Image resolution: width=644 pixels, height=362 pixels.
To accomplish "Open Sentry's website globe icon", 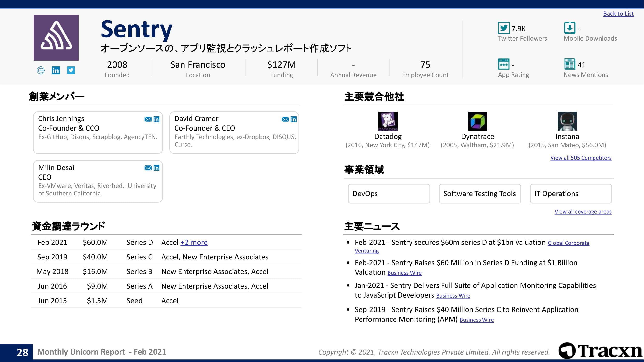I will [41, 70].
